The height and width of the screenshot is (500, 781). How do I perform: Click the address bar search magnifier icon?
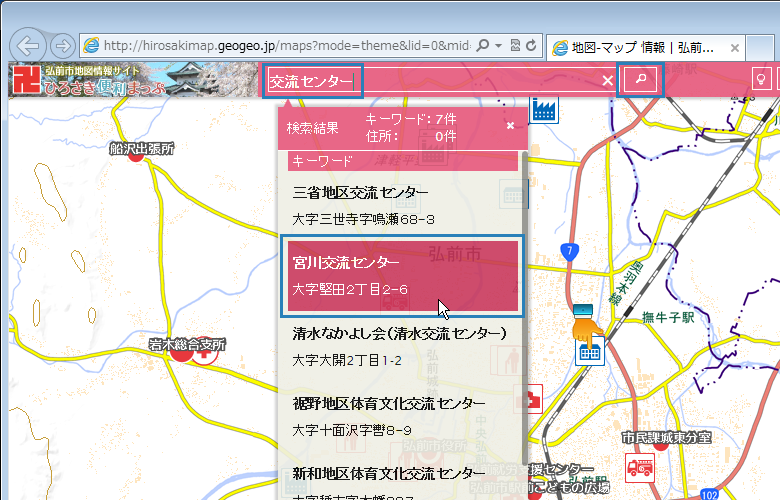(x=482, y=46)
